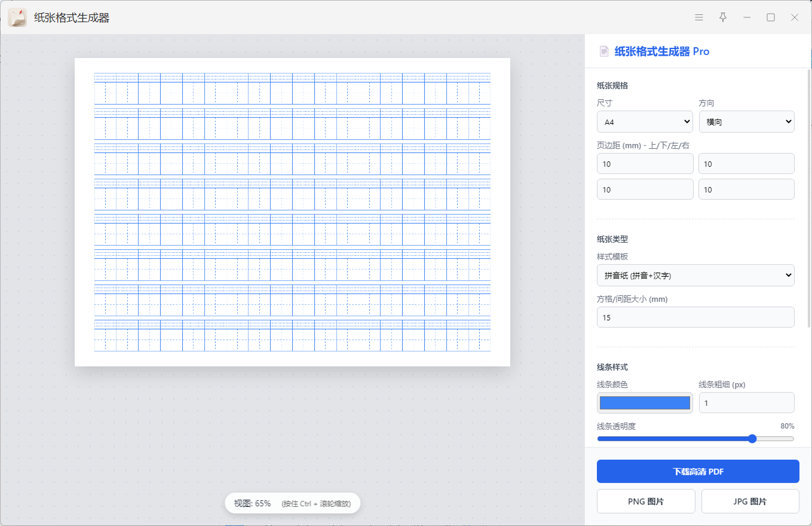Click the top margin input field
812x526 pixels.
point(645,164)
